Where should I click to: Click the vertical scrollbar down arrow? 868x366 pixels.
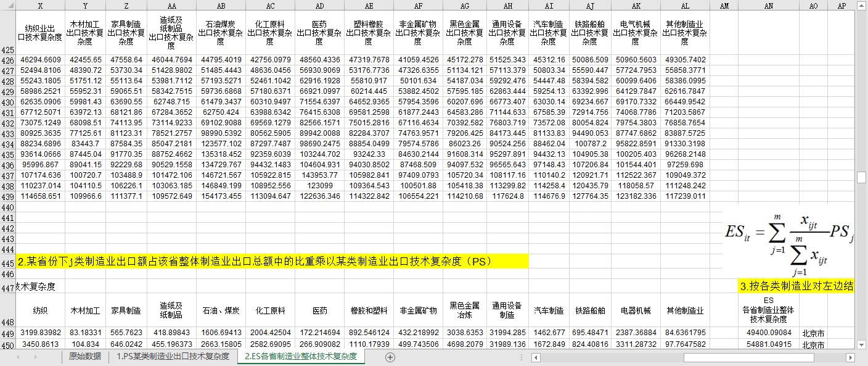pos(862,344)
